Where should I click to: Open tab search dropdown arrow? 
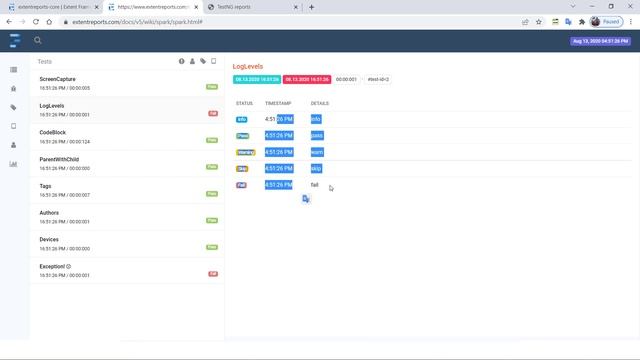pyautogui.click(x=573, y=7)
